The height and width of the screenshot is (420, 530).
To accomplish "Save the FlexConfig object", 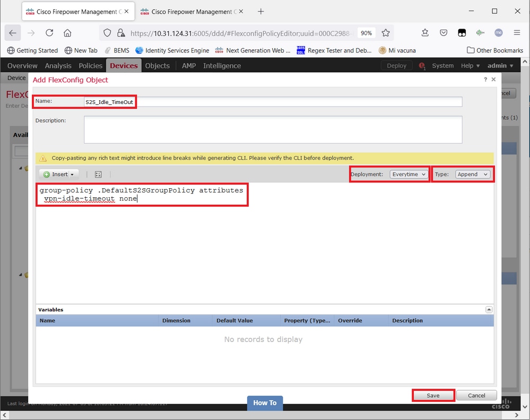I will pyautogui.click(x=433, y=395).
